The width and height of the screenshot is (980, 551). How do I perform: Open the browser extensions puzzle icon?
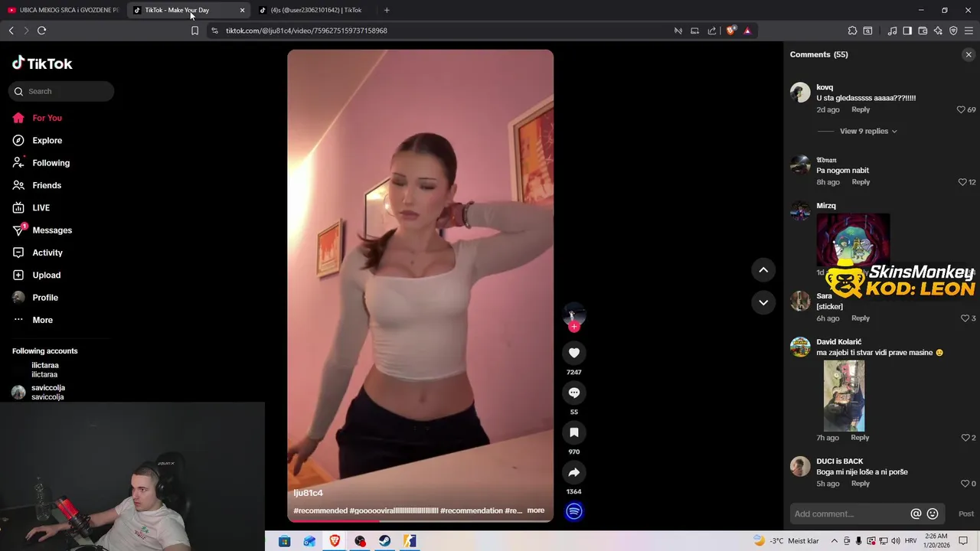click(852, 31)
